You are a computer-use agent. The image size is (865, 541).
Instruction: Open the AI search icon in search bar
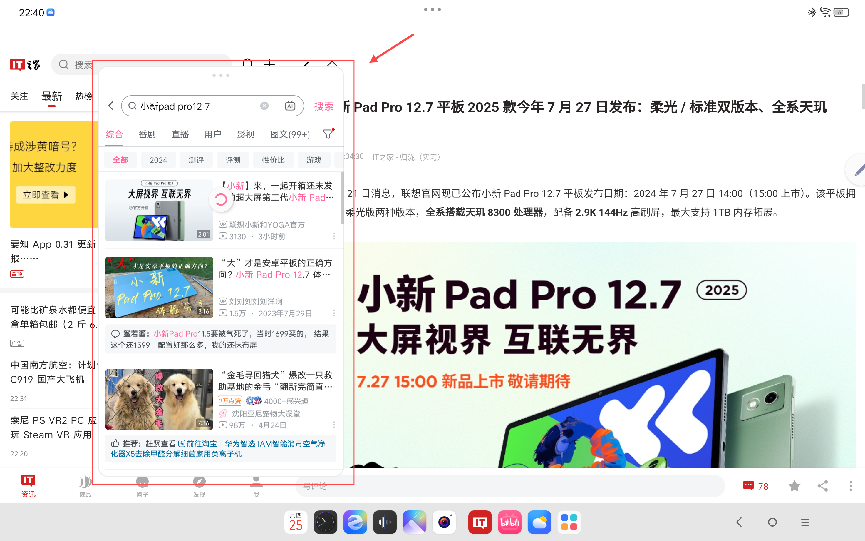point(290,106)
